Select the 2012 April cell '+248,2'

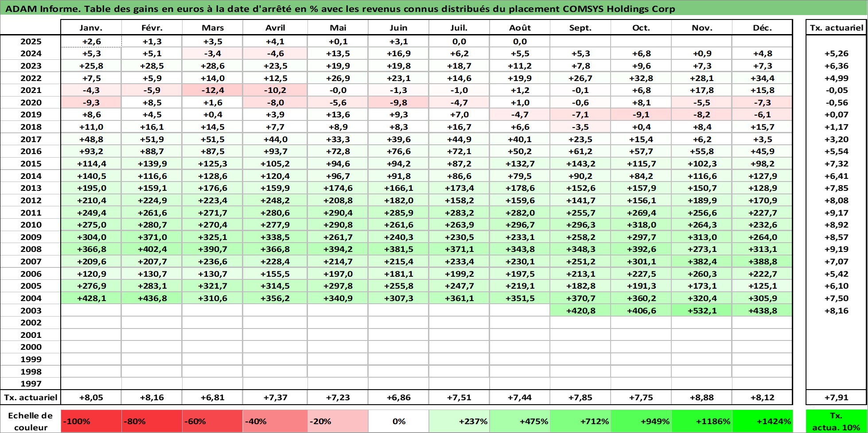(275, 200)
